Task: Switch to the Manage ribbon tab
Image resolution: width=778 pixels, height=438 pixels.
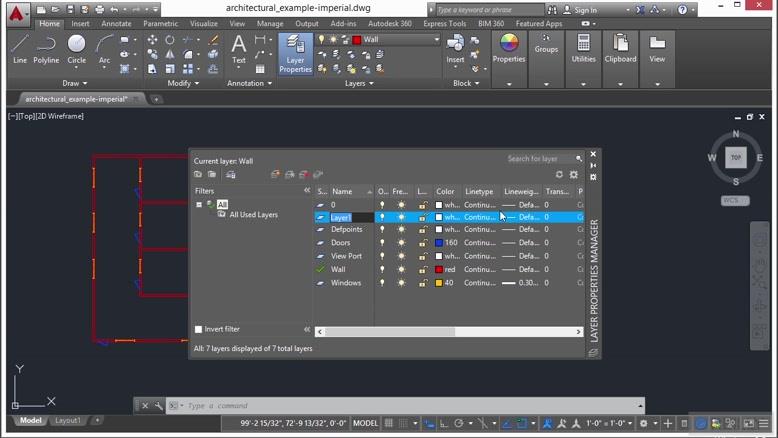Action: point(270,23)
